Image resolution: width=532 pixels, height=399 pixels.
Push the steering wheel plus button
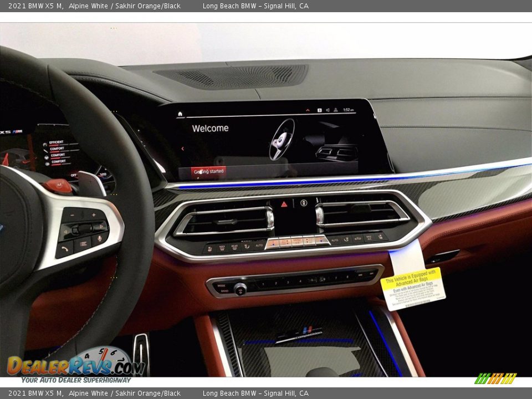point(94,215)
